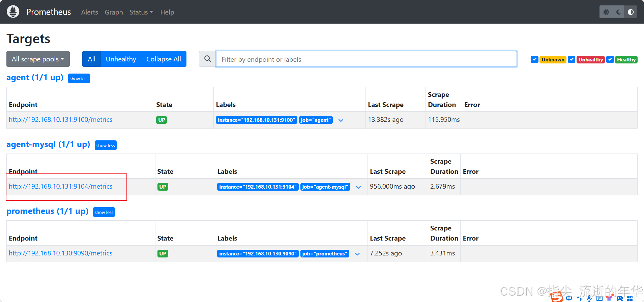This screenshot has width=644, height=302.
Task: Expand labels chevron for job="agent" row
Action: 341,120
